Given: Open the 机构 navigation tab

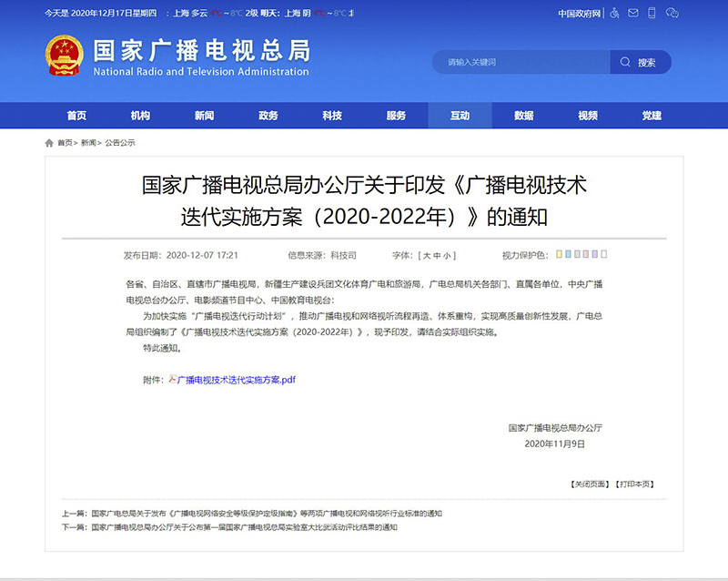Looking at the screenshot, I should coord(140,116).
